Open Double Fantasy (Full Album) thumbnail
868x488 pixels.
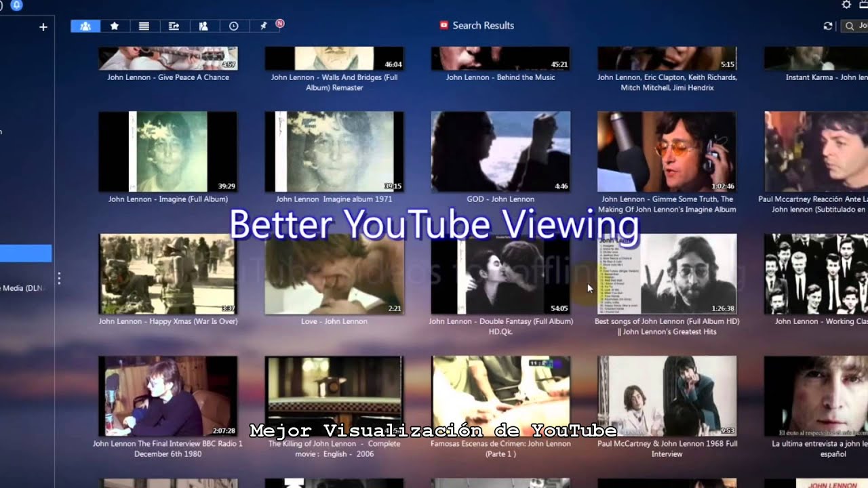(x=500, y=274)
